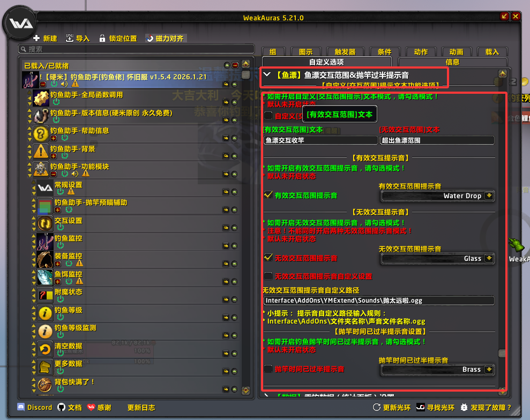
Task: Uncheck 有效交互范围提示音 checkbox
Action: (x=268, y=195)
